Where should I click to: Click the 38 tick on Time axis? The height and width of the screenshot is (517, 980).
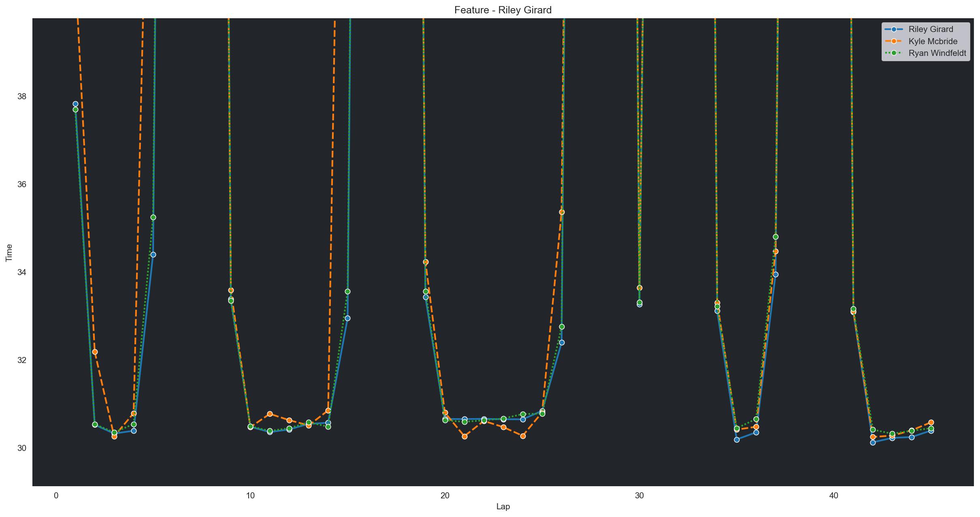point(21,96)
